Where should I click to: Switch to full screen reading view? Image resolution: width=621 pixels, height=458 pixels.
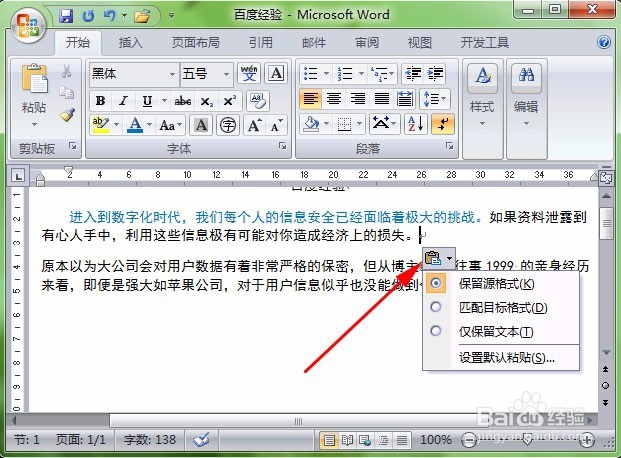pos(347,440)
